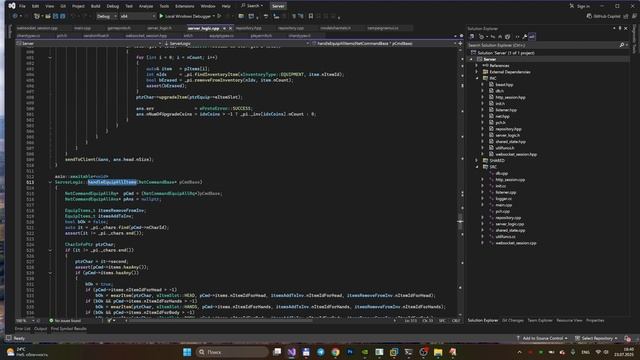
Task: Switch to main.cpp tab
Action: point(83,28)
